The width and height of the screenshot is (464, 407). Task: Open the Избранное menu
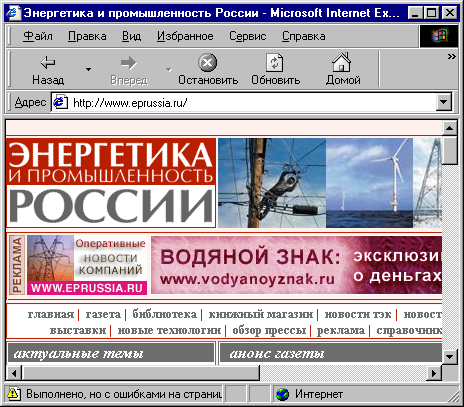click(185, 36)
